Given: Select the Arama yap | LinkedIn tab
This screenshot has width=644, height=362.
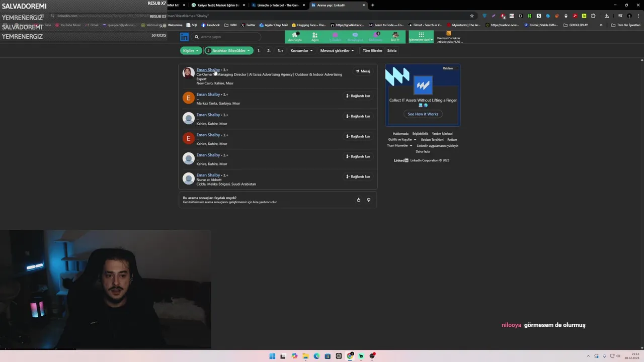Looking at the screenshot, I should coord(338,5).
